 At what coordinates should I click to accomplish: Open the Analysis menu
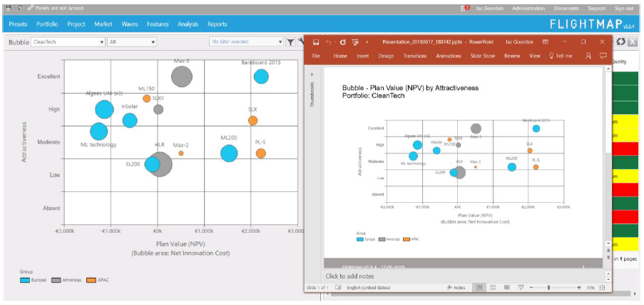[188, 24]
